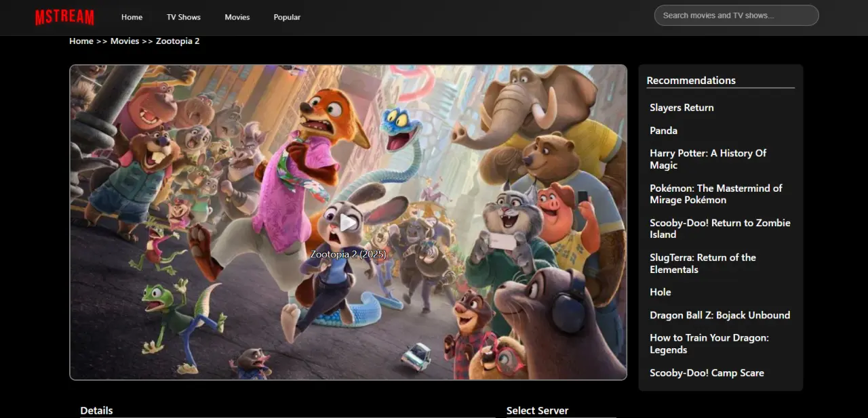Open Scooby-Doo! Camp Scare recommendation
The image size is (868, 418).
pyautogui.click(x=707, y=373)
